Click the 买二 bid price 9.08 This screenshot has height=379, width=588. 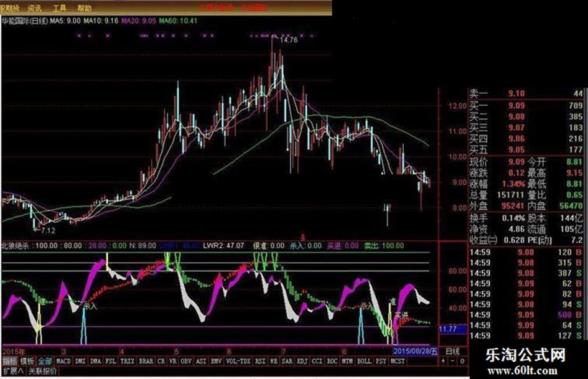click(x=516, y=117)
